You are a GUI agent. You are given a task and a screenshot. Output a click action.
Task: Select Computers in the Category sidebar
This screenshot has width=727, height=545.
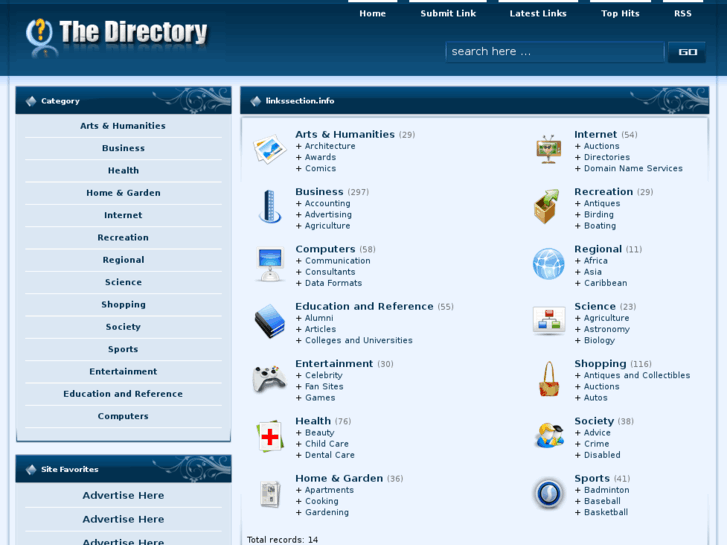tap(123, 416)
